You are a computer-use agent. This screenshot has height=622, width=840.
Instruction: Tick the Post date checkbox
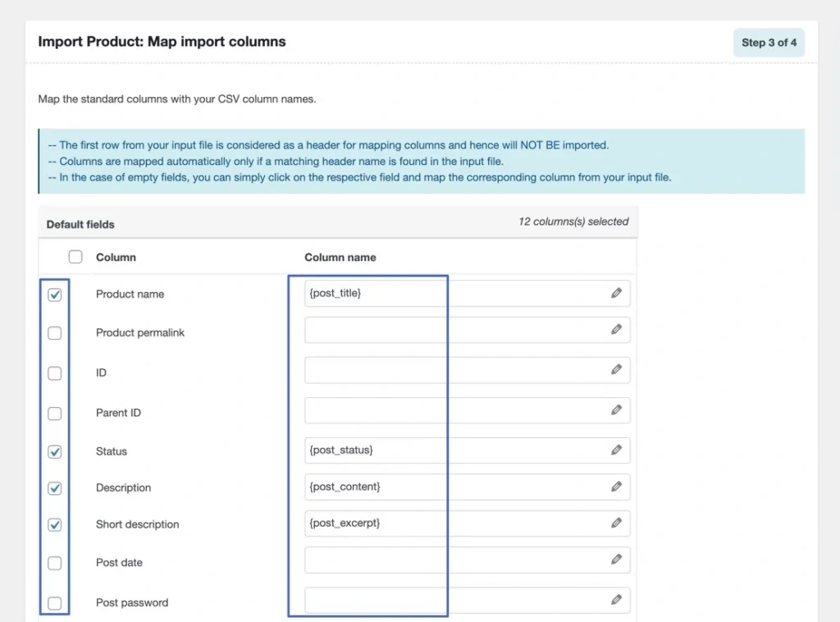coord(54,564)
